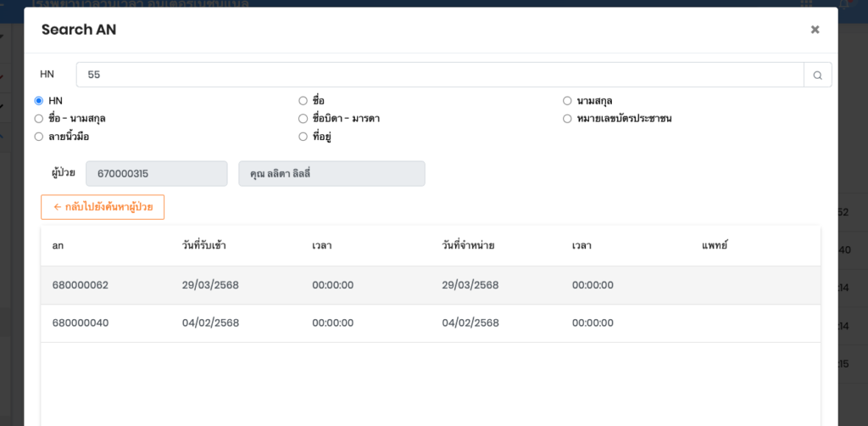Select the ชื่อ radio option
The height and width of the screenshot is (426, 868).
click(303, 101)
